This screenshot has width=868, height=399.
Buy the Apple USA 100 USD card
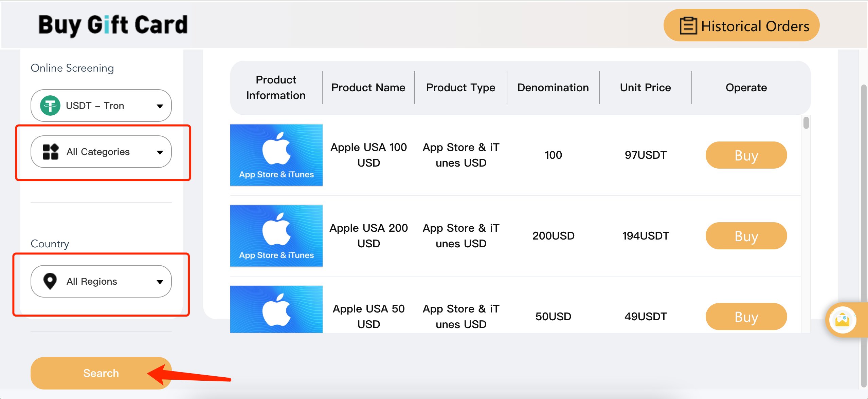[x=746, y=155]
